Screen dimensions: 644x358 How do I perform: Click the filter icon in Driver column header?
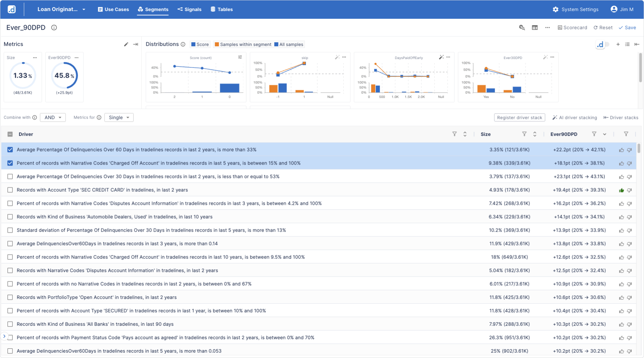point(454,134)
